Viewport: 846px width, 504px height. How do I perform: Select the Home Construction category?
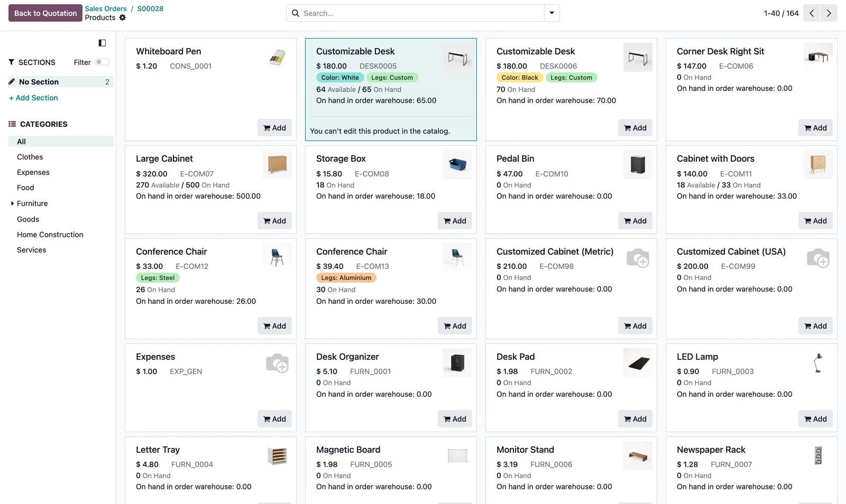(50, 235)
